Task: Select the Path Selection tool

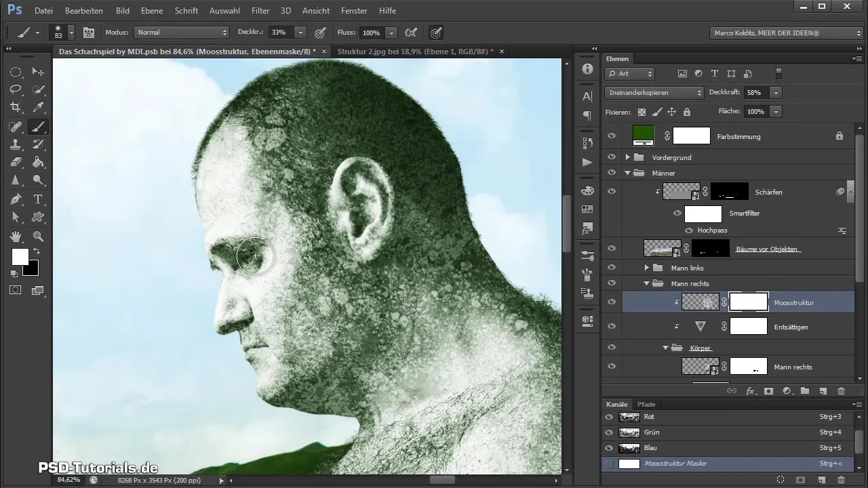Action: click(x=16, y=217)
